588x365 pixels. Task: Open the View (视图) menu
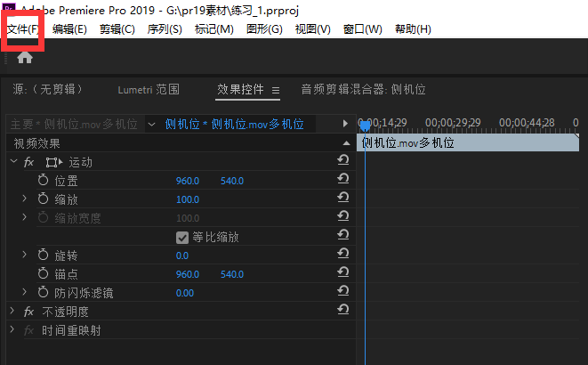[313, 28]
